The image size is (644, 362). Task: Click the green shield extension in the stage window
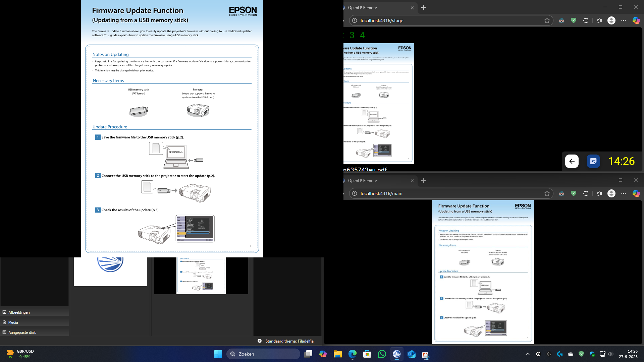click(x=574, y=20)
